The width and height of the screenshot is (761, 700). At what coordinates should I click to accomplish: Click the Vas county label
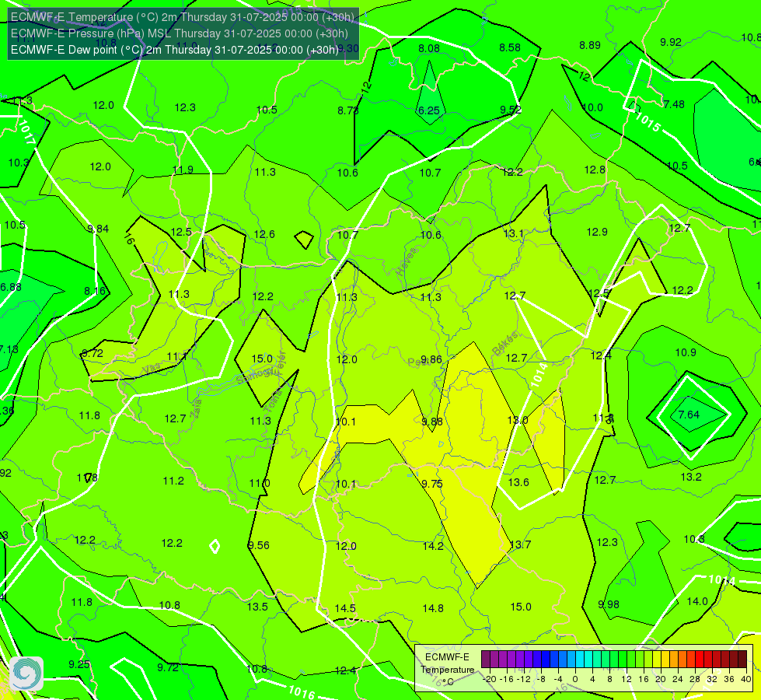point(152,369)
